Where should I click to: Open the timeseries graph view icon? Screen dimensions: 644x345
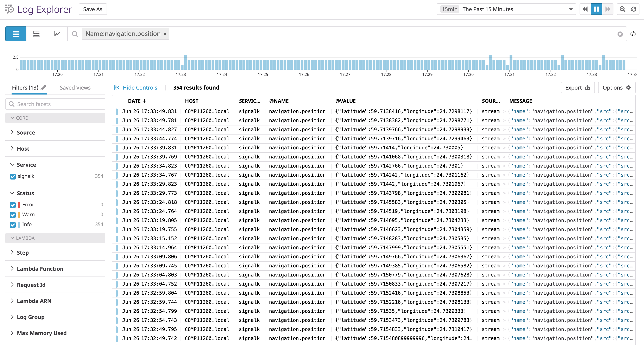point(57,34)
